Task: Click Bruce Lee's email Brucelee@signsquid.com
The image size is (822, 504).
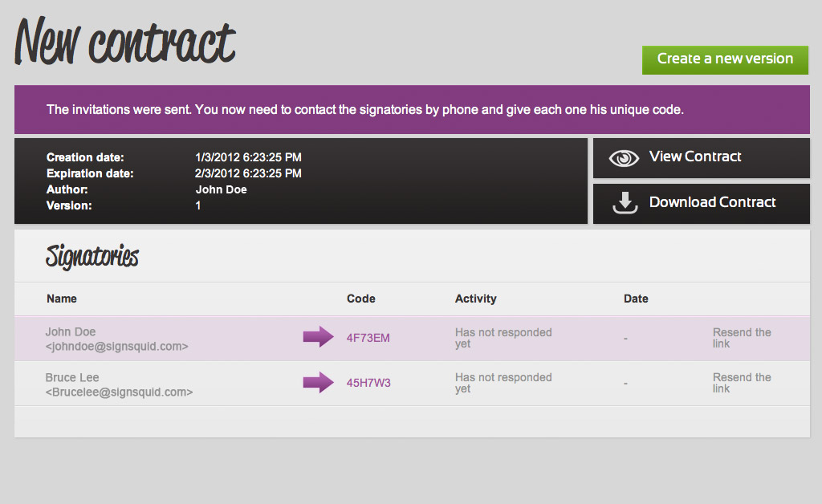Action: 119,392
